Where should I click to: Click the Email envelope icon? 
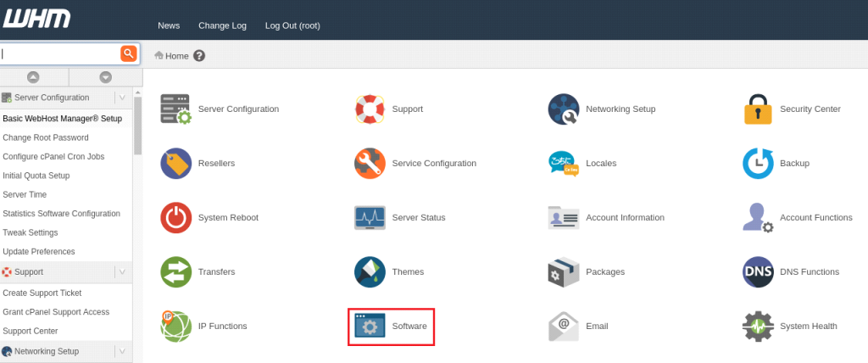point(564,327)
